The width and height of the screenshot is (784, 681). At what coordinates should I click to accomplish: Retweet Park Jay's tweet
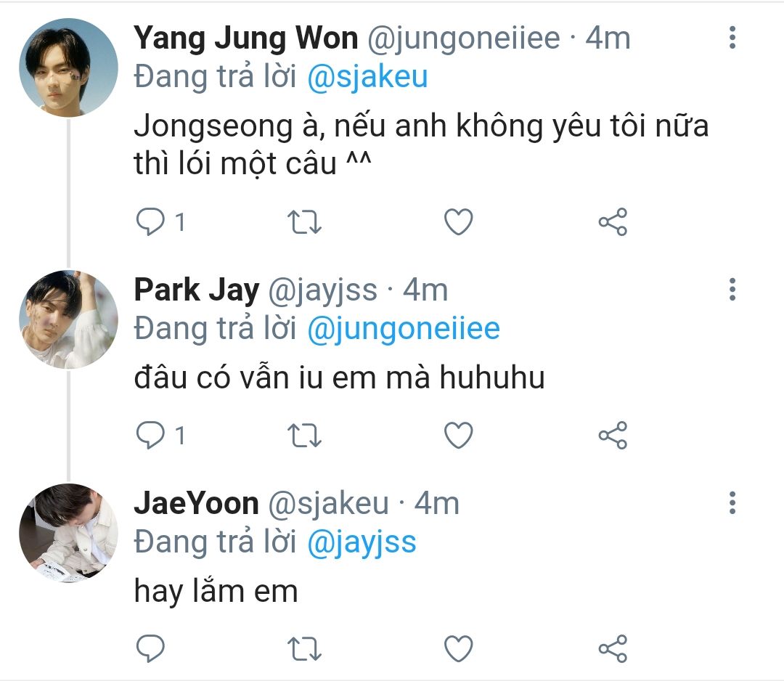[305, 435]
